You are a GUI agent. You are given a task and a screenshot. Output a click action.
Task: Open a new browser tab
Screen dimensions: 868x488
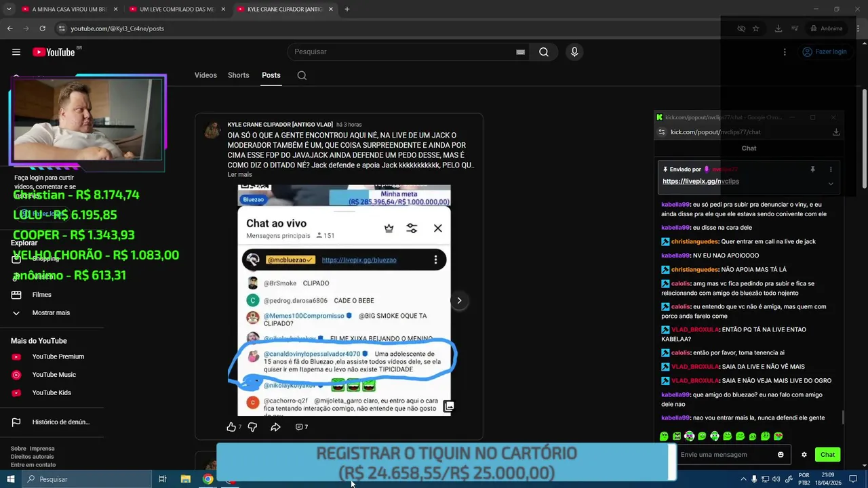(347, 9)
